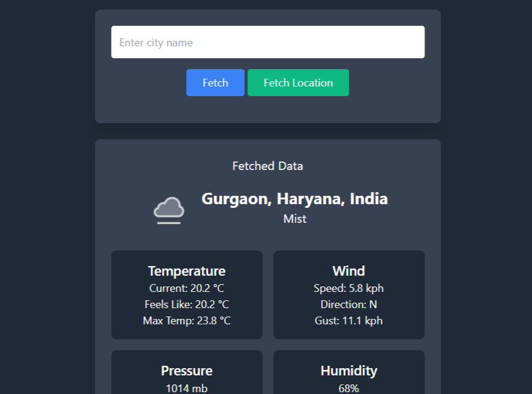Click inside the Enter city name box
Viewport: 532px width, 394px height.
coord(267,41)
